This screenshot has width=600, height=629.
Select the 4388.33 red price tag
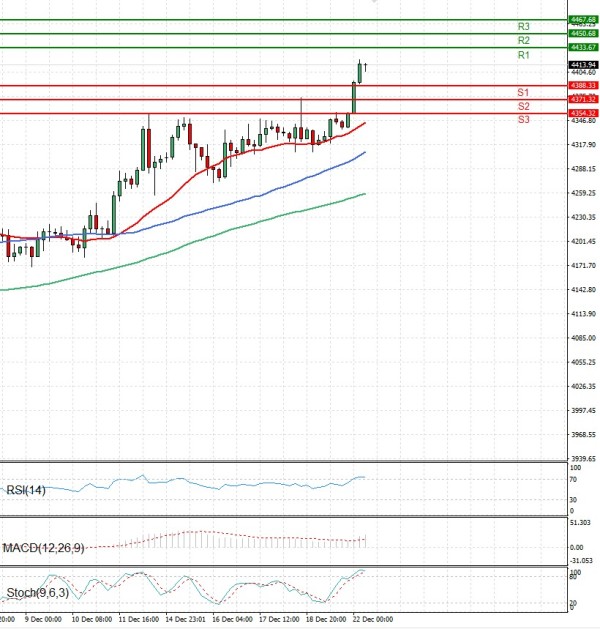[x=583, y=85]
